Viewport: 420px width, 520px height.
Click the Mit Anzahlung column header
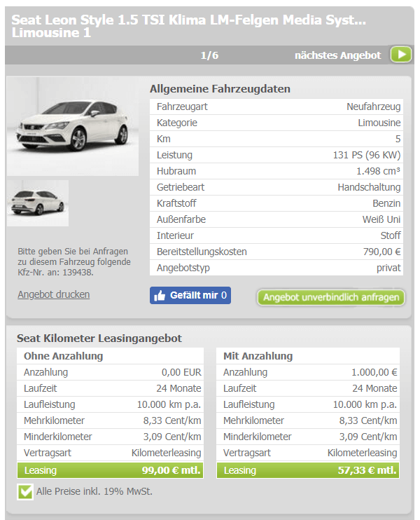click(x=258, y=356)
